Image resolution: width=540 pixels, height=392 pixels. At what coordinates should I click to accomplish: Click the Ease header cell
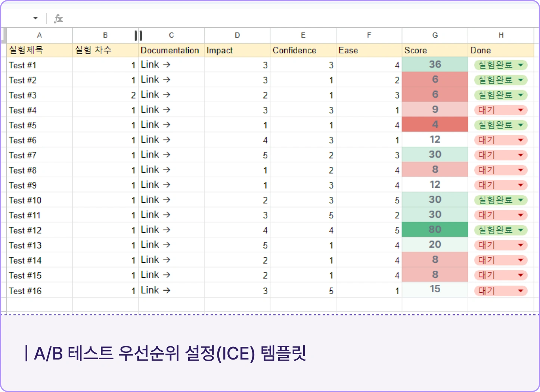coord(369,50)
